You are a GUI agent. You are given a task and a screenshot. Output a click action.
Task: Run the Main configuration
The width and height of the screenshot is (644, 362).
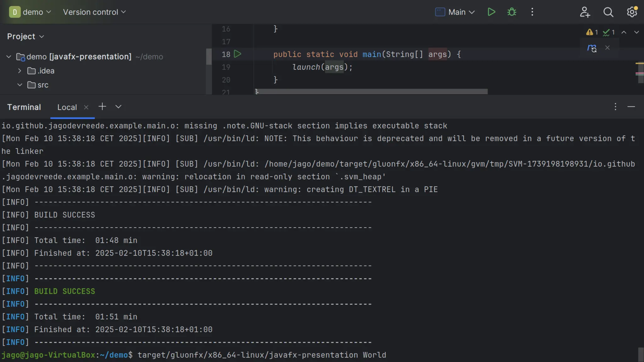(491, 12)
